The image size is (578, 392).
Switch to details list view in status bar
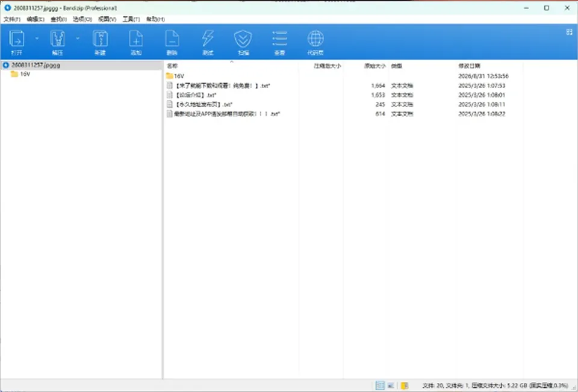380,385
